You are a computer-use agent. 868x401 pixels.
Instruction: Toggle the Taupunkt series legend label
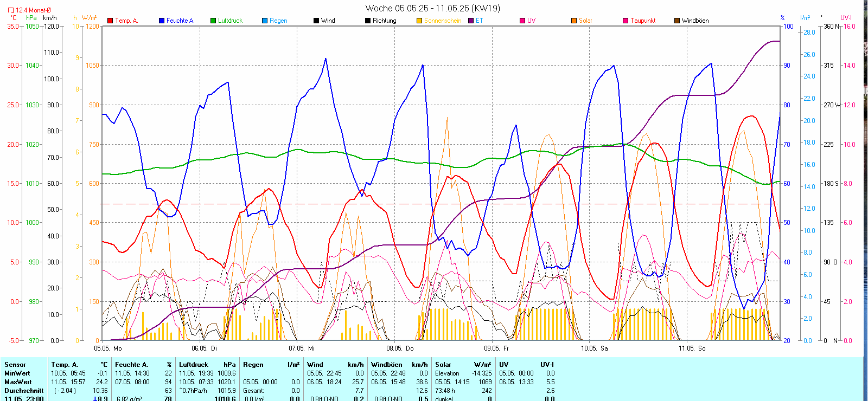643,21
